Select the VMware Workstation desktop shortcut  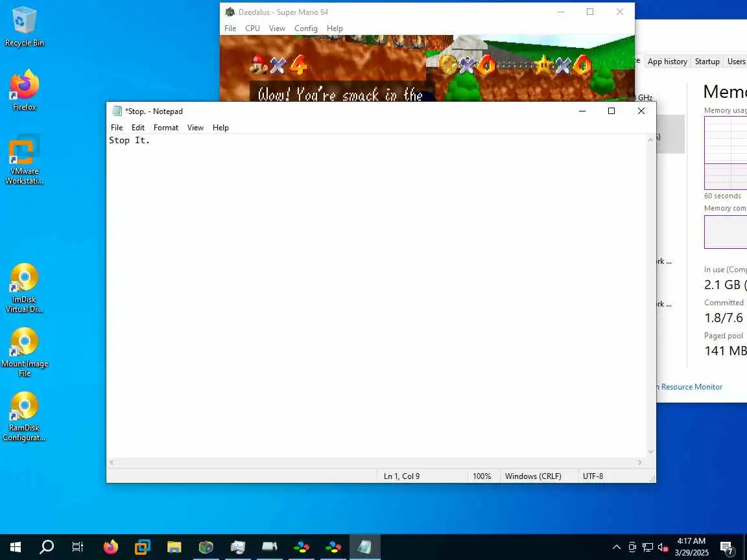(24, 159)
